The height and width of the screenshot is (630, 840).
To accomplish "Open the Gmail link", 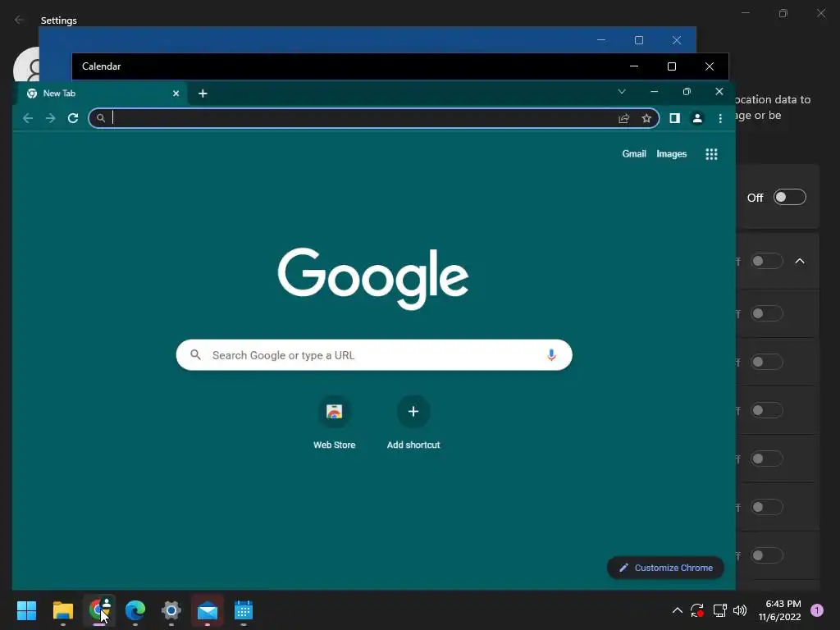I will (634, 153).
